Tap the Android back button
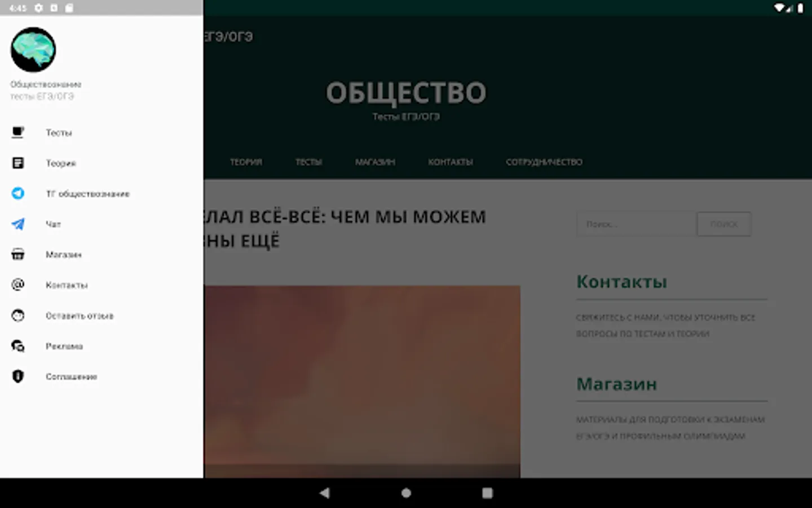This screenshot has height=508, width=812. click(324, 493)
